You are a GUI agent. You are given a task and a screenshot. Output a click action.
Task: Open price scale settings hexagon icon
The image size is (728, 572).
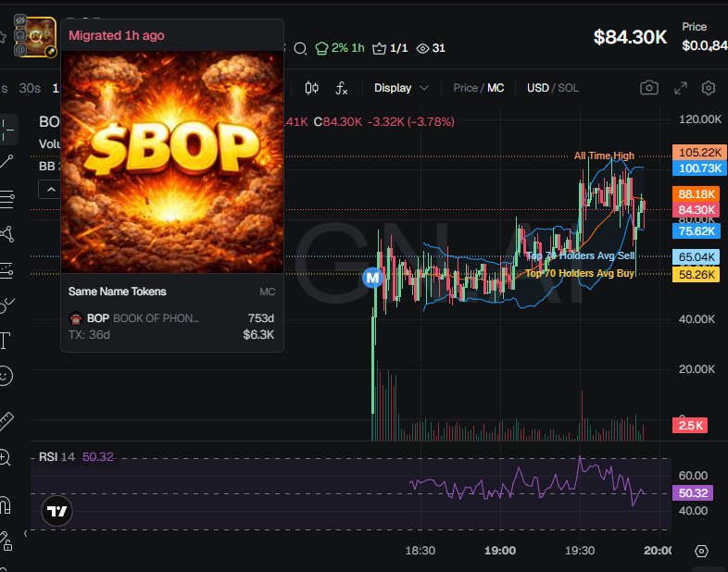[701, 551]
